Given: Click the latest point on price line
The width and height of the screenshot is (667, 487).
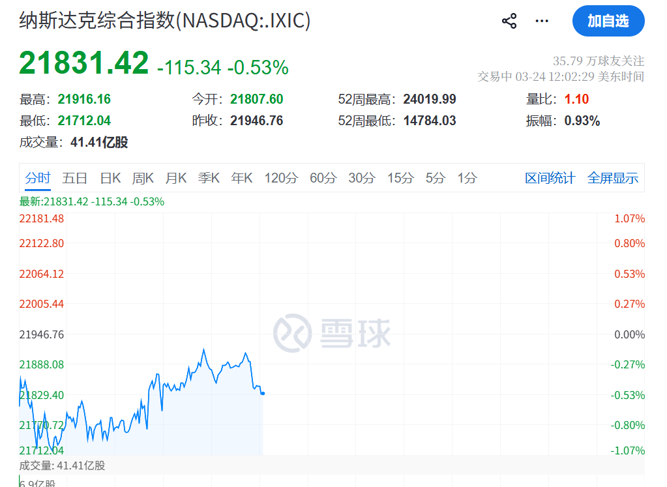Looking at the screenshot, I should [x=263, y=393].
